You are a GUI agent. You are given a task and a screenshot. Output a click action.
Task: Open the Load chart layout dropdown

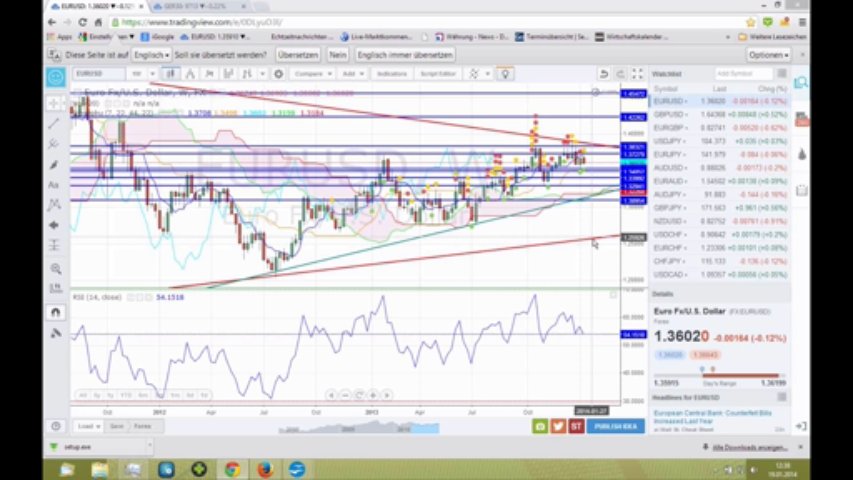click(89, 426)
